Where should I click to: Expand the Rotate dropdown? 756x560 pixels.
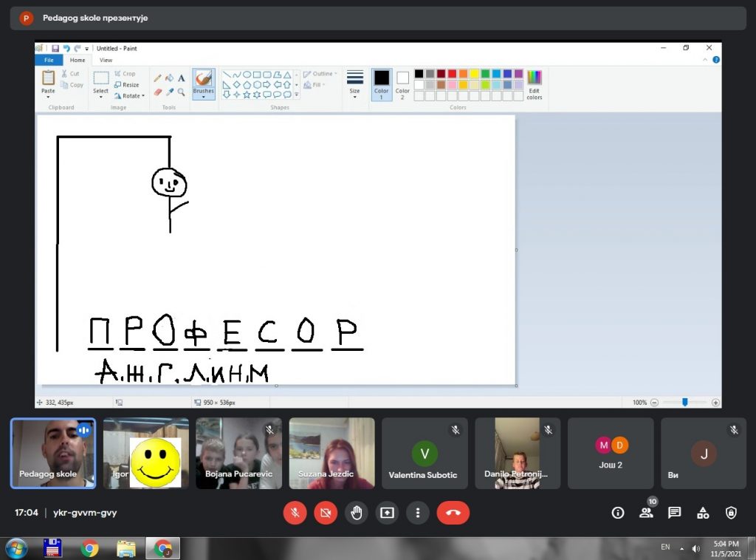pyautogui.click(x=130, y=96)
